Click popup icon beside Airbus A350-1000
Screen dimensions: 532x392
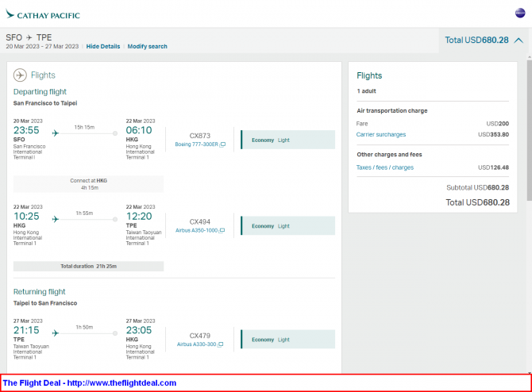pyautogui.click(x=222, y=231)
